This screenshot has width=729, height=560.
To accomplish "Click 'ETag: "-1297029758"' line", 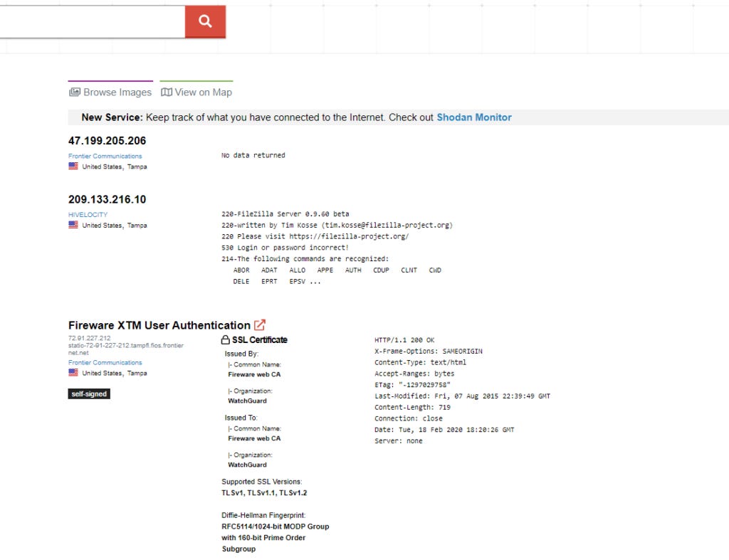I will (412, 385).
